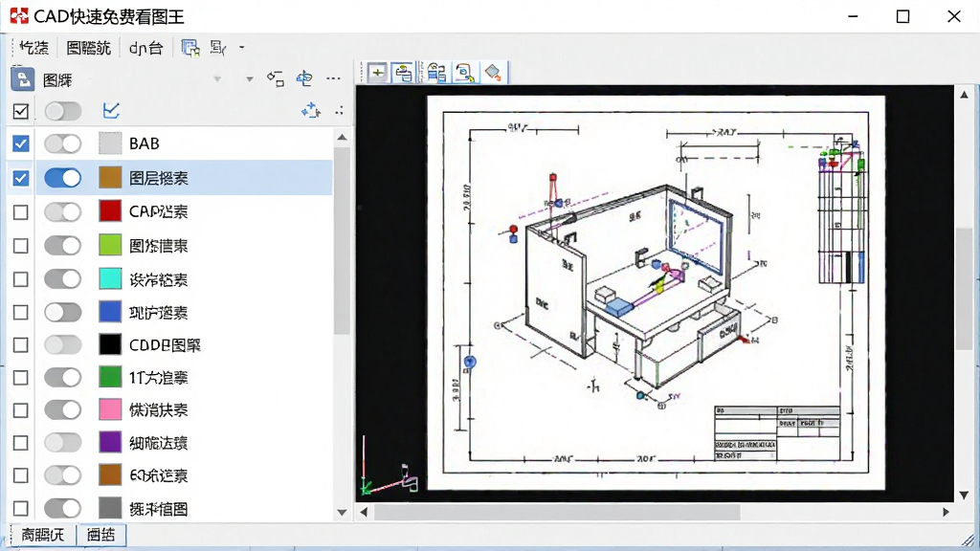This screenshot has height=551, width=980.
Task: Open the black color swatch of the CDDE layer
Action: [x=110, y=344]
